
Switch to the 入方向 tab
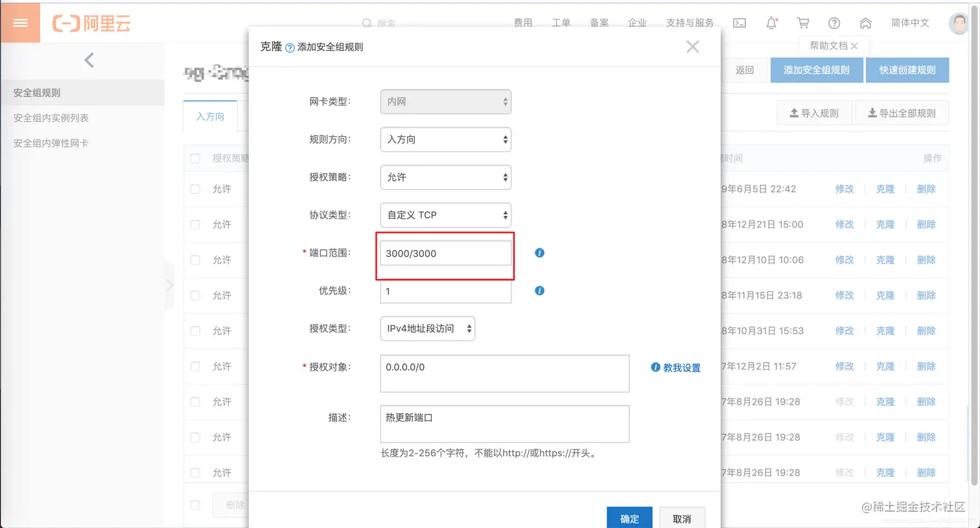[210, 117]
